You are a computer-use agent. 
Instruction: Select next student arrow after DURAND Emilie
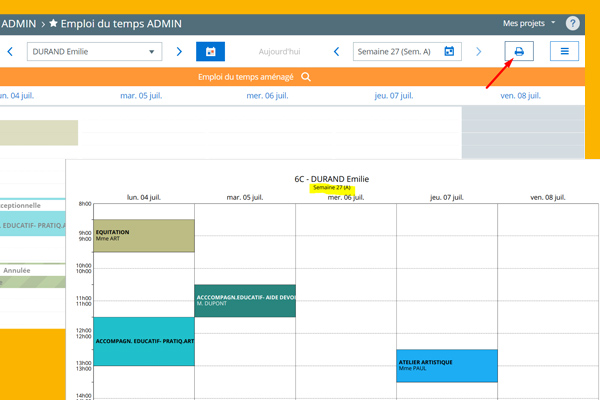pyautogui.click(x=179, y=51)
